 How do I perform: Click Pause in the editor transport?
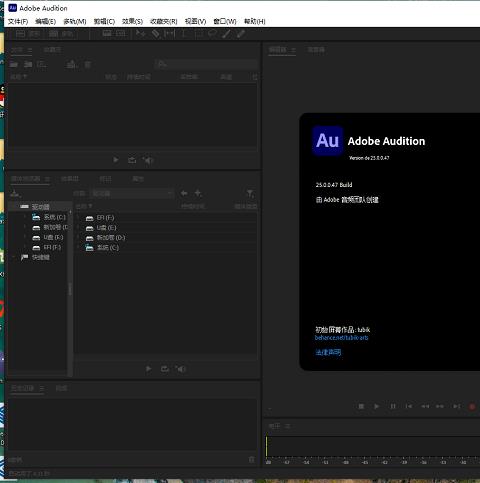[x=393, y=406]
